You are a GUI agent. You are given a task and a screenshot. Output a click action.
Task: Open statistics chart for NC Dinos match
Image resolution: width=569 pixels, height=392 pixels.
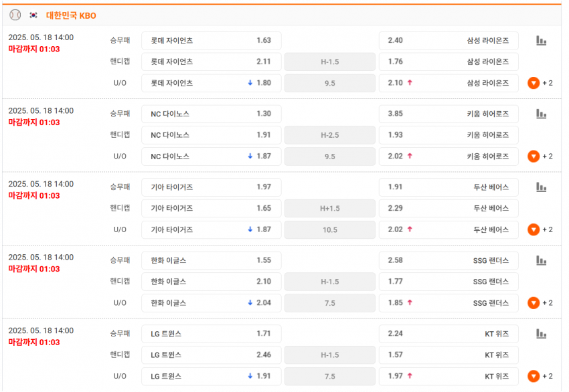coord(541,114)
